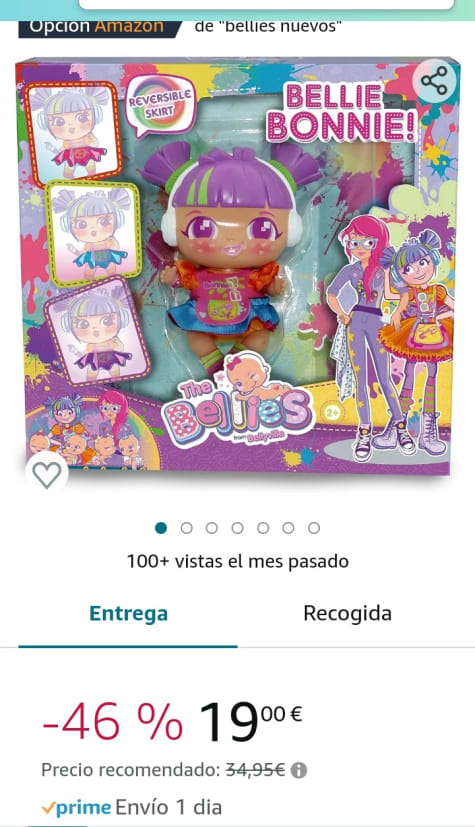The image size is (475, 827).
Task: Jump to third product image dot
Action: tap(212, 528)
